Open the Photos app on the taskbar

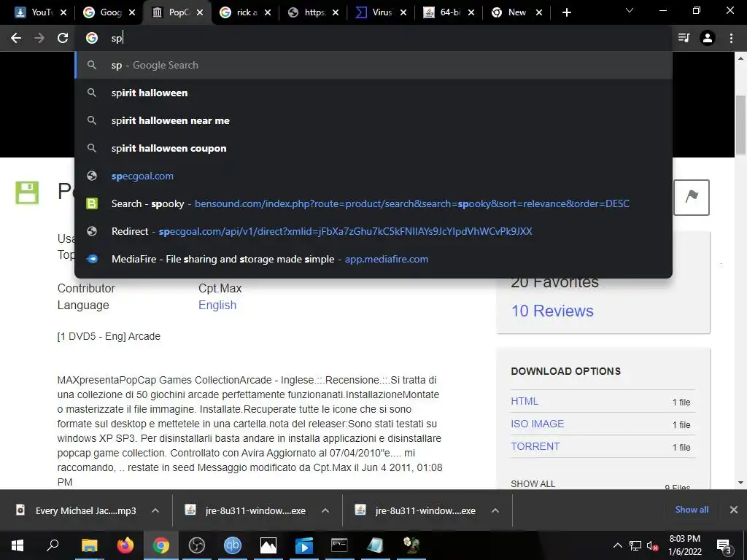[268, 545]
